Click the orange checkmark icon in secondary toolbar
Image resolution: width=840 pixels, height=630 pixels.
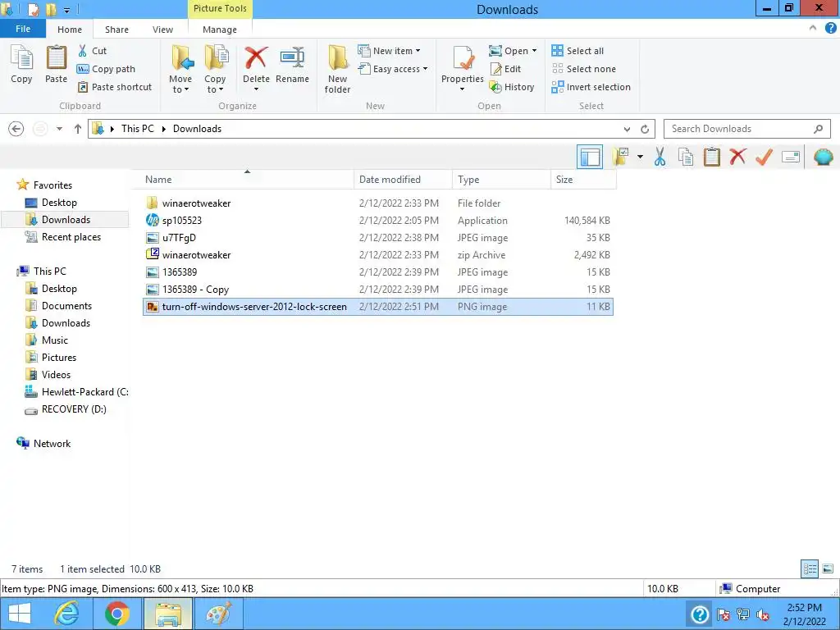764,157
